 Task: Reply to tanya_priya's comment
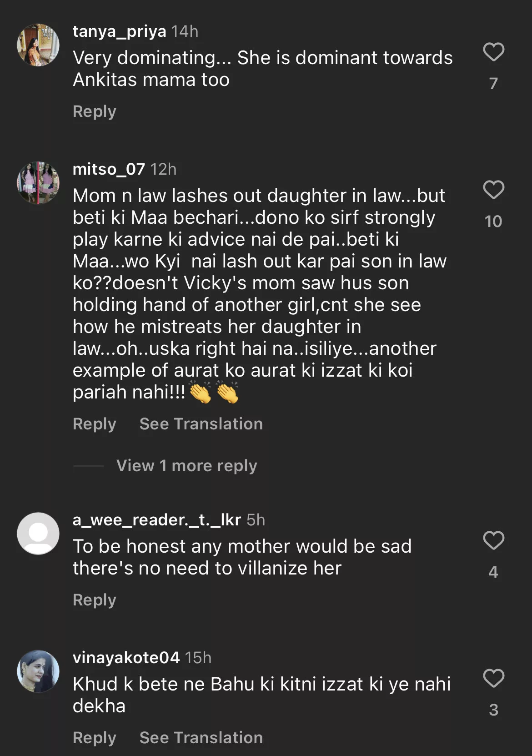pos(95,111)
